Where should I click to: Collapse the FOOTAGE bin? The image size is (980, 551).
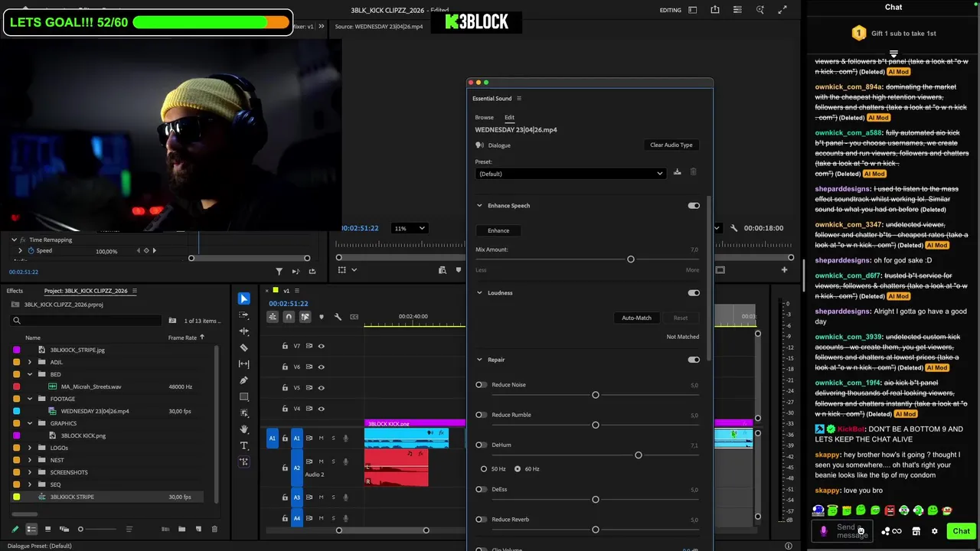click(x=30, y=399)
